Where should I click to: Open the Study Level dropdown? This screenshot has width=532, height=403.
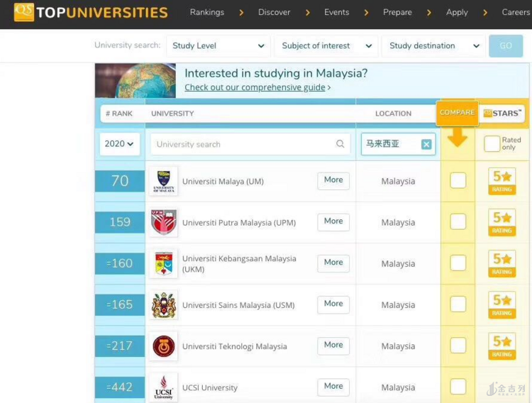click(218, 46)
